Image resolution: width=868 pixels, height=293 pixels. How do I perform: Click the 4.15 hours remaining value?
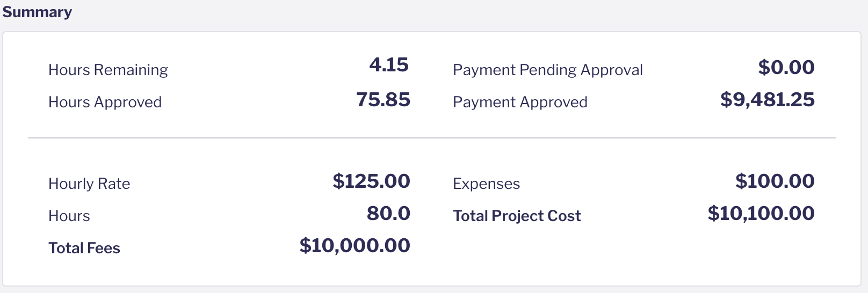coord(389,65)
